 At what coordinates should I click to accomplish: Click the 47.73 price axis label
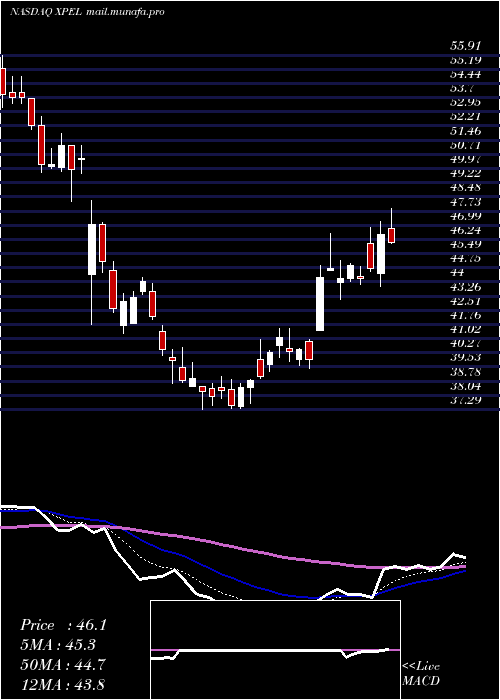tap(465, 202)
